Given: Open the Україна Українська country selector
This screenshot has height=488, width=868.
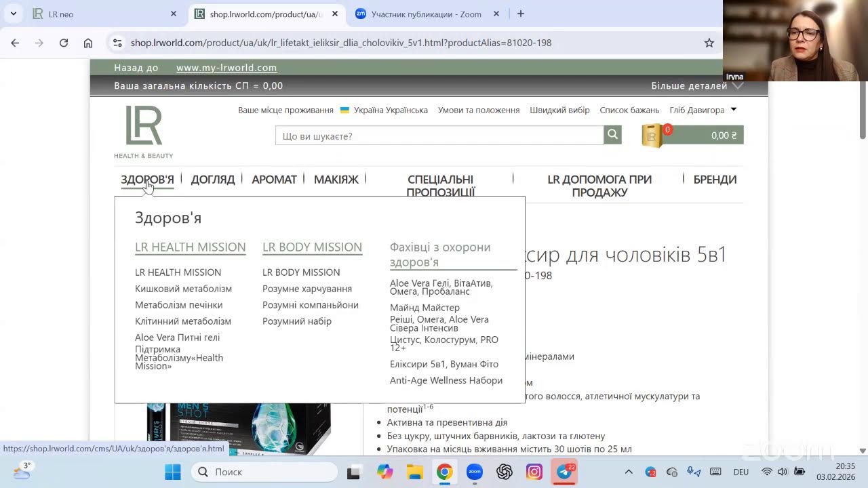Looking at the screenshot, I should coord(384,110).
